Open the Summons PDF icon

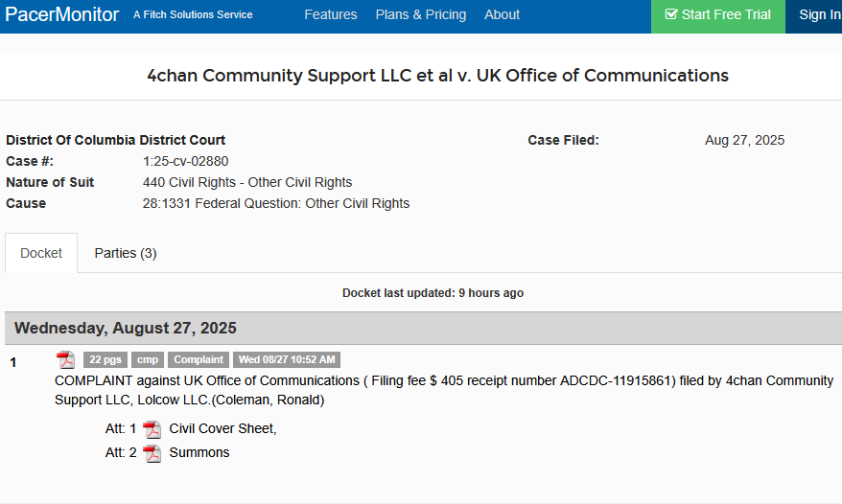[152, 453]
